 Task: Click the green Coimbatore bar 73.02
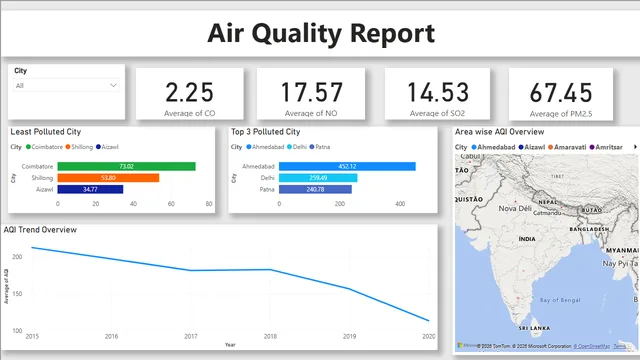[127, 166]
